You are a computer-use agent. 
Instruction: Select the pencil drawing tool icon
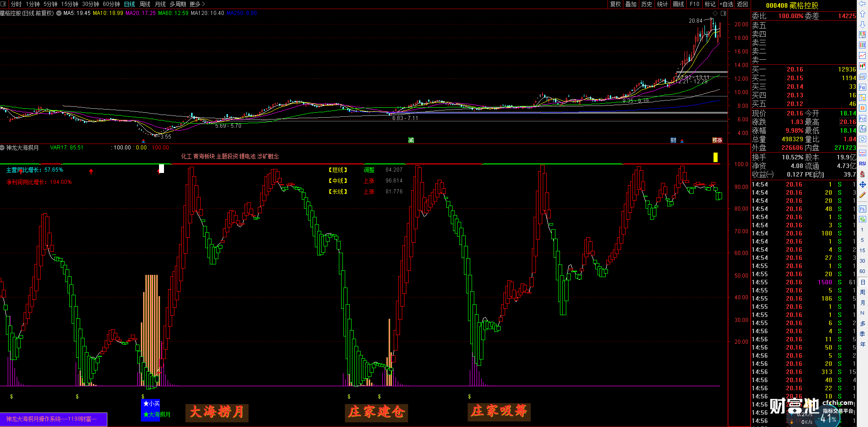click(x=862, y=195)
